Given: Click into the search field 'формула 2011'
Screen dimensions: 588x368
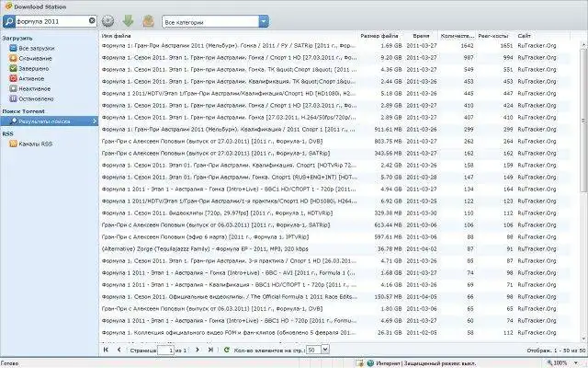Looking at the screenshot, I should coord(51,21).
